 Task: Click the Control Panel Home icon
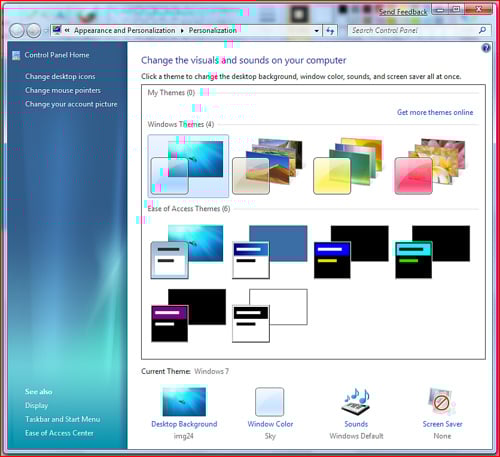click(16, 55)
